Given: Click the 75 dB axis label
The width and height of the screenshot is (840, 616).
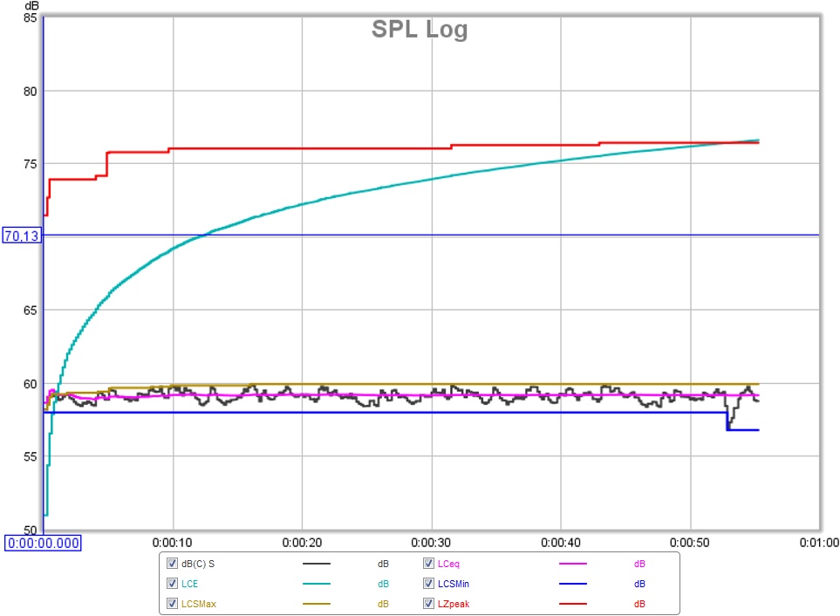Looking at the screenshot, I should point(30,164).
